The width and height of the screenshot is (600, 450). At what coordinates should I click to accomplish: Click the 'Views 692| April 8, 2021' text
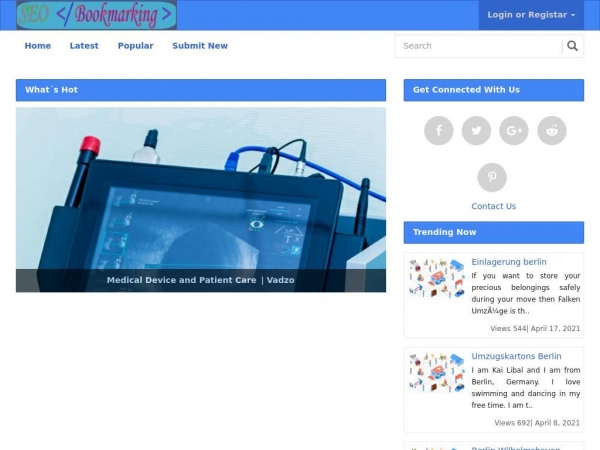(x=537, y=423)
